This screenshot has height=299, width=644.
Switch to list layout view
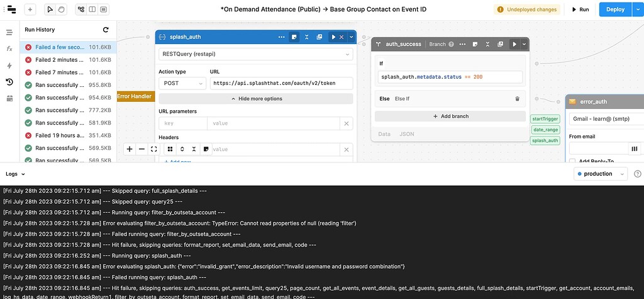coord(104,9)
